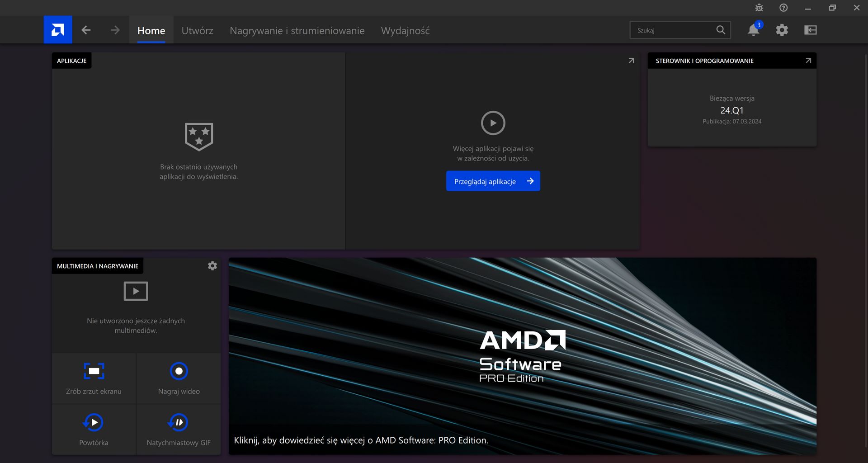The height and width of the screenshot is (463, 868).
Task: Click the magnifier search icon
Action: click(721, 30)
